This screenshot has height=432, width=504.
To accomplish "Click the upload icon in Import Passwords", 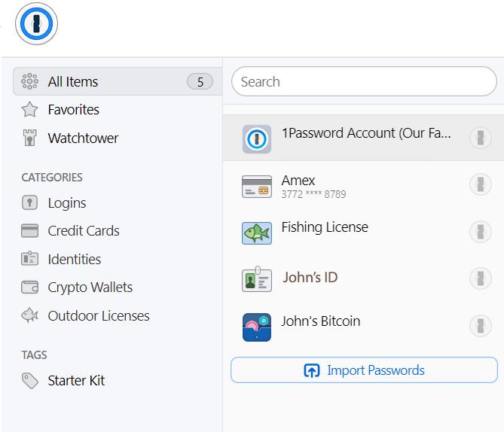I will 311,370.
